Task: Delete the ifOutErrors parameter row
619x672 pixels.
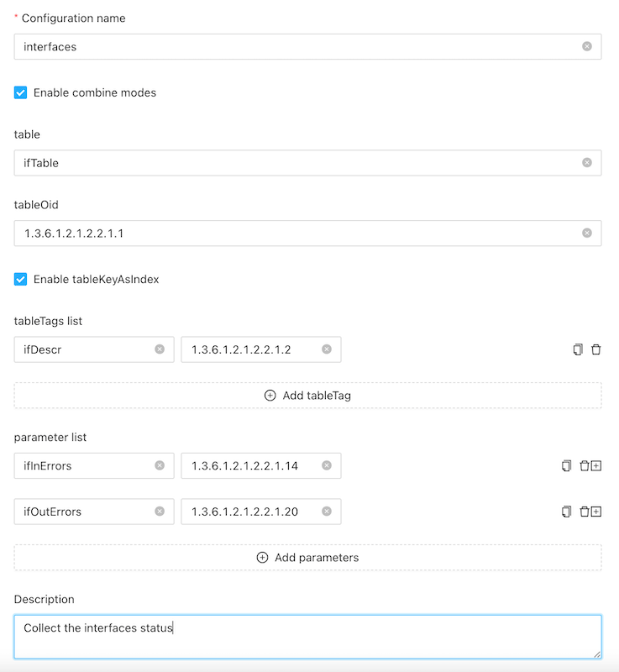Action: point(585,511)
